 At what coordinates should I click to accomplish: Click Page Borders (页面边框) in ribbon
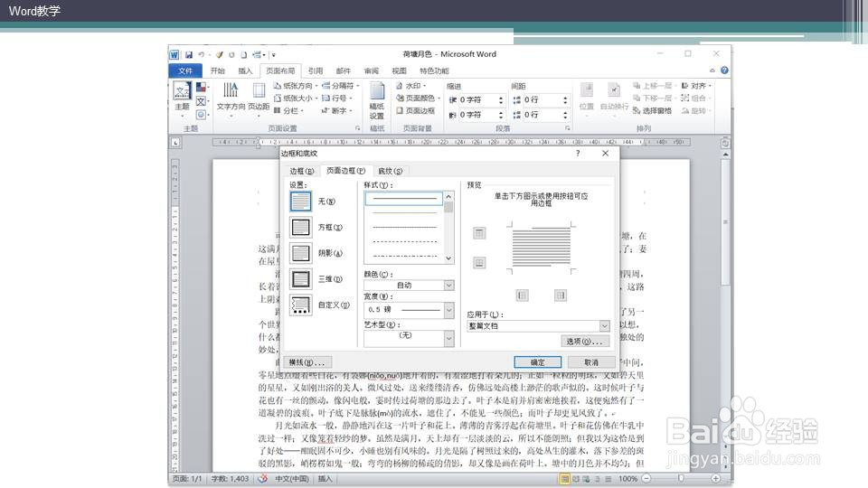(415, 110)
